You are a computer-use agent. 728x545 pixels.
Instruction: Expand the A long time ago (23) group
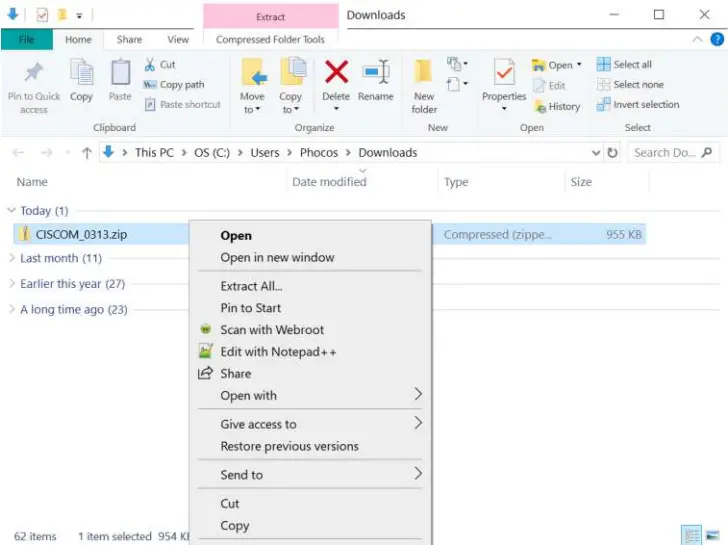pos(12,309)
